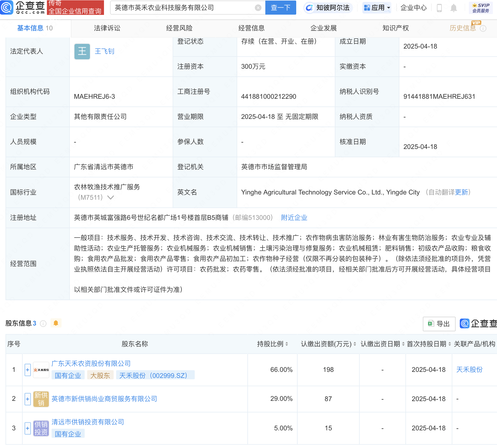Open SVIP member services
The width and height of the screenshot is (497, 448).
(x=481, y=8)
